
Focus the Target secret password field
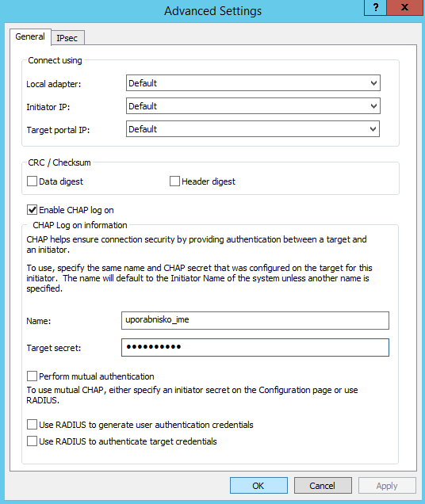click(255, 347)
